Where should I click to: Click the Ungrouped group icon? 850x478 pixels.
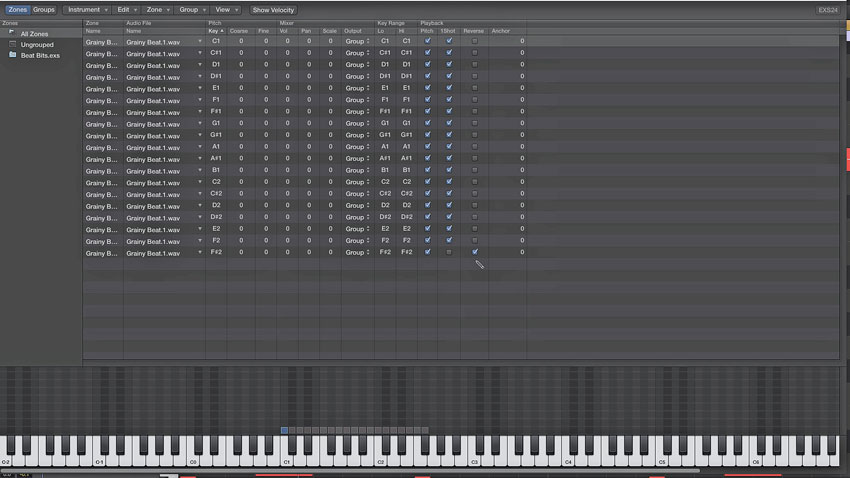12,44
